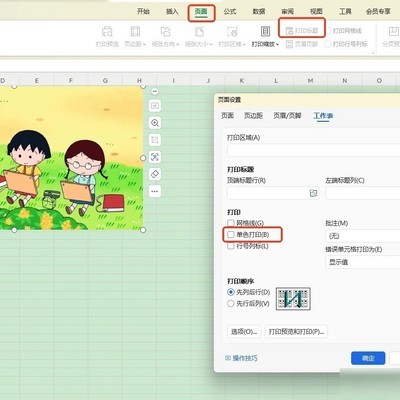Click the 操作技巧 tips icon

tap(228, 358)
